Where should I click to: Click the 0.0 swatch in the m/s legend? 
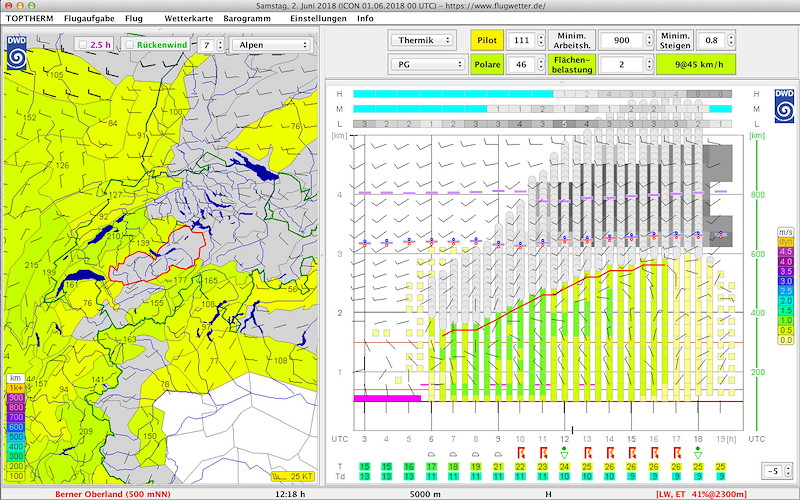[x=786, y=340]
